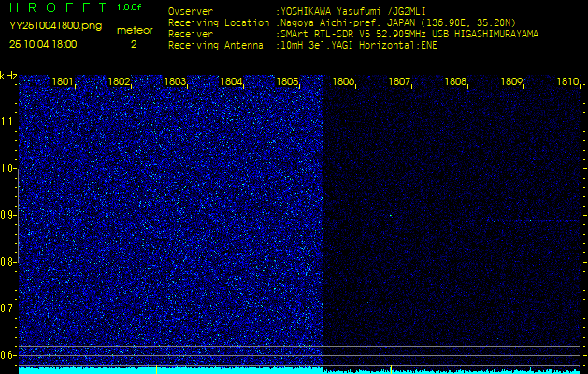The image size is (588, 374).
Task: Click the date stamp 25.10.04 18:00
Action: click(43, 44)
